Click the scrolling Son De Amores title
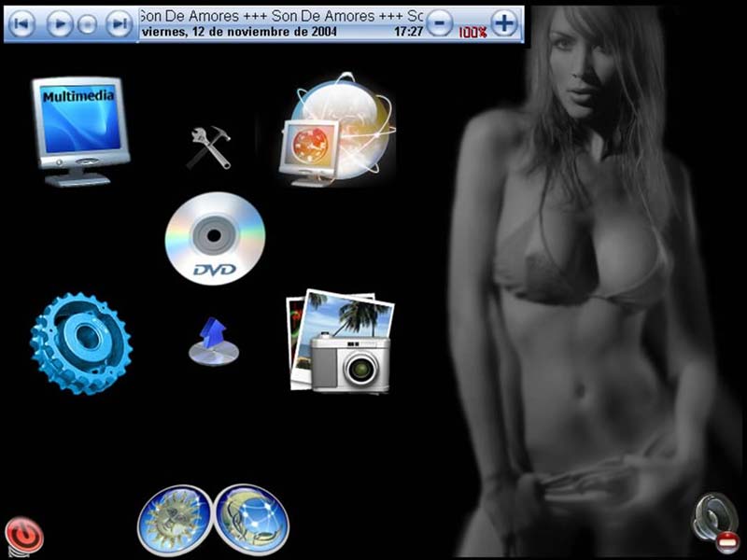This screenshot has height=560, width=747. coord(282,16)
